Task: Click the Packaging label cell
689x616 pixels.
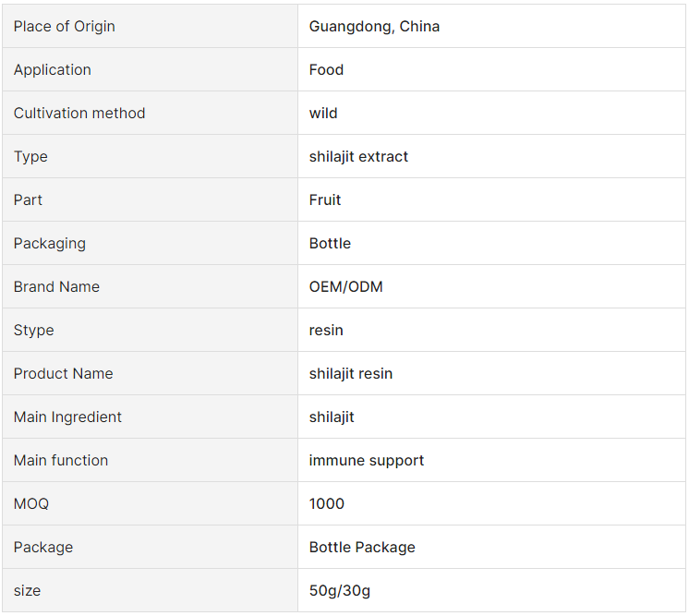Action: point(150,244)
